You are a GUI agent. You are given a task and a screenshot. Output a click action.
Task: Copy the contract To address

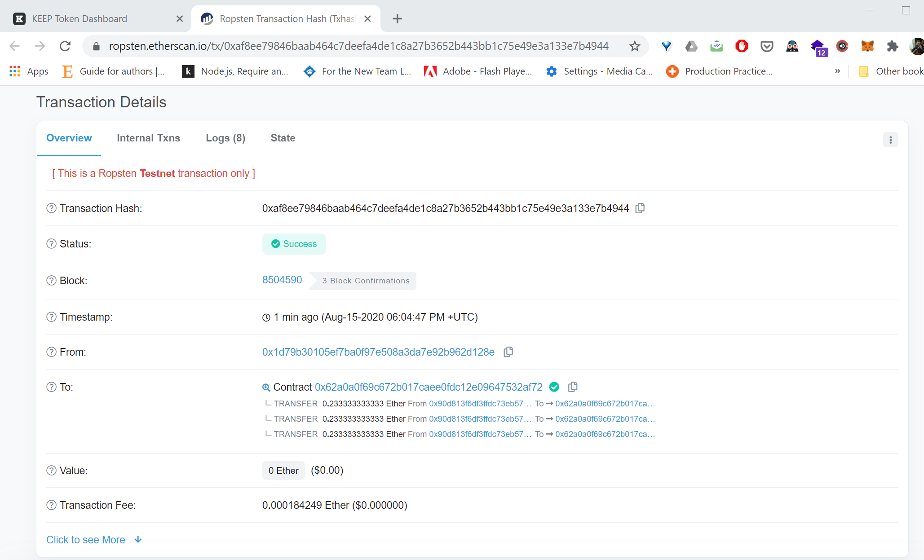point(573,387)
